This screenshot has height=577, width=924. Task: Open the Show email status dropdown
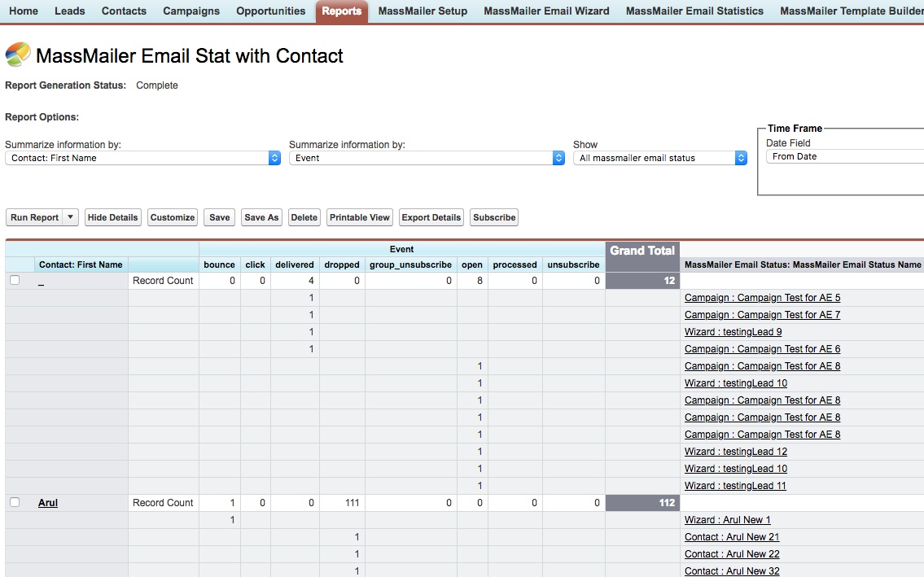(660, 158)
